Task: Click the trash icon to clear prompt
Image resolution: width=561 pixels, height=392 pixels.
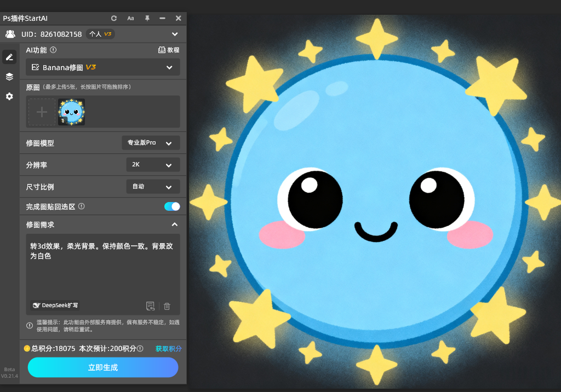Action: pos(167,306)
